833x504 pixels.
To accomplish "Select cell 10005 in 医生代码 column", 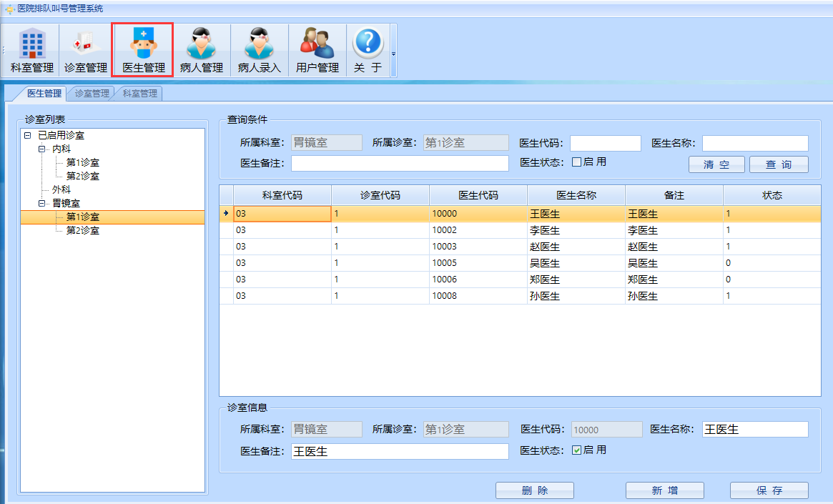I will (x=478, y=263).
